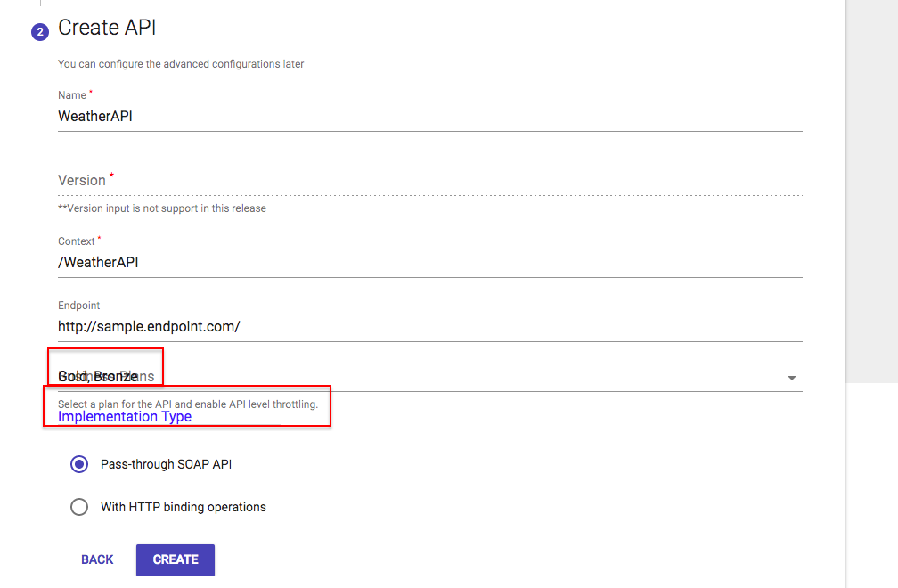
Task: Click the throttling plan helper text
Action: (188, 405)
